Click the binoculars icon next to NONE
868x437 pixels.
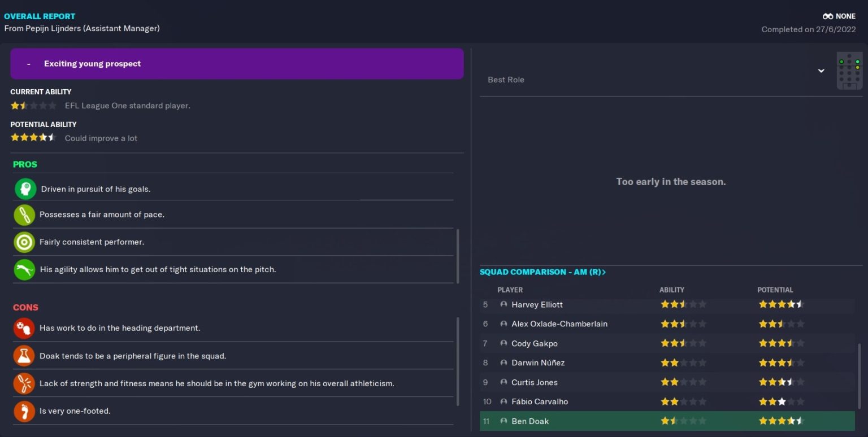click(x=828, y=16)
